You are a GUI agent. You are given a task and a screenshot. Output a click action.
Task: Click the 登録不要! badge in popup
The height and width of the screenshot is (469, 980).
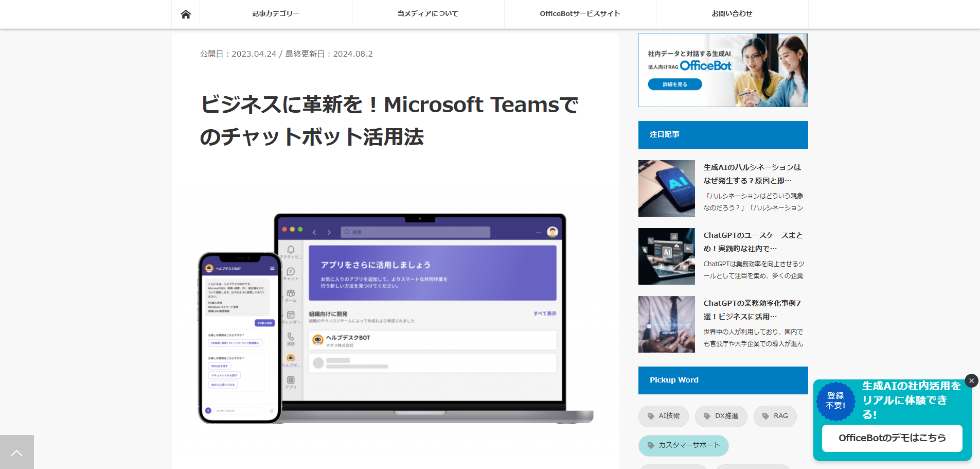tap(835, 401)
